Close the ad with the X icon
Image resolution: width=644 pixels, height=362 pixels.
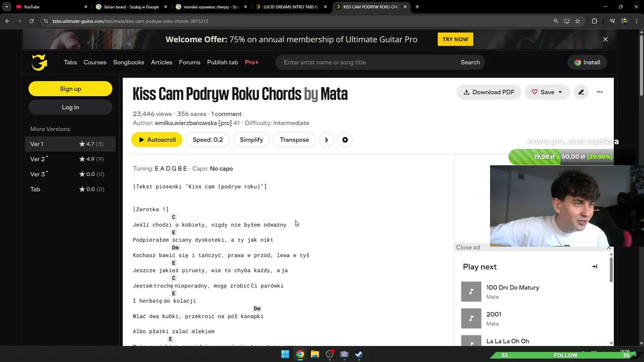[609, 247]
